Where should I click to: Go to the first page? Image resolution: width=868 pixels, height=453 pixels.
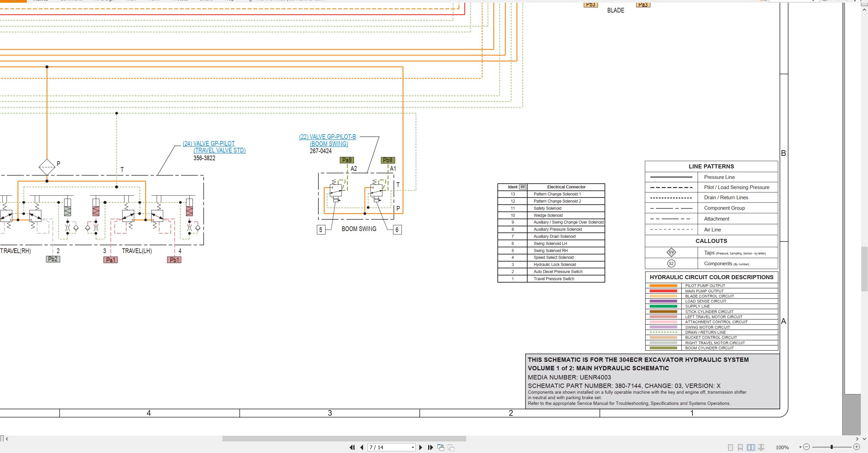(x=352, y=448)
